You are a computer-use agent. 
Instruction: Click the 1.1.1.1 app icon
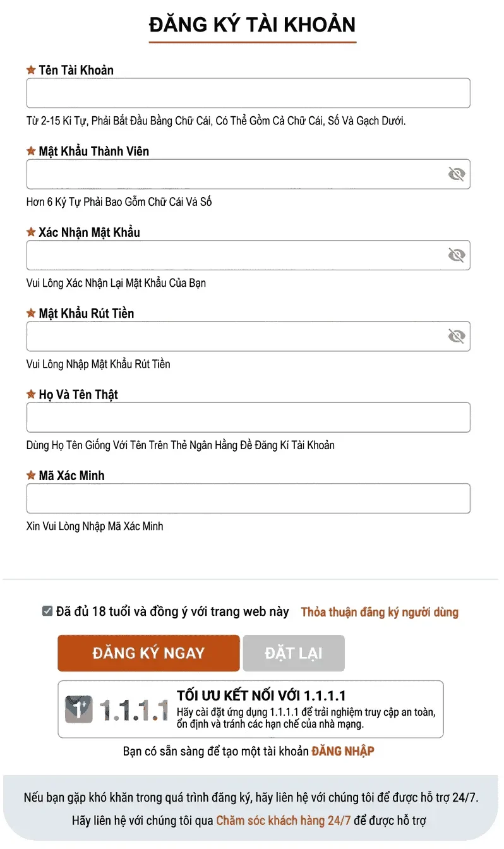[79, 709]
